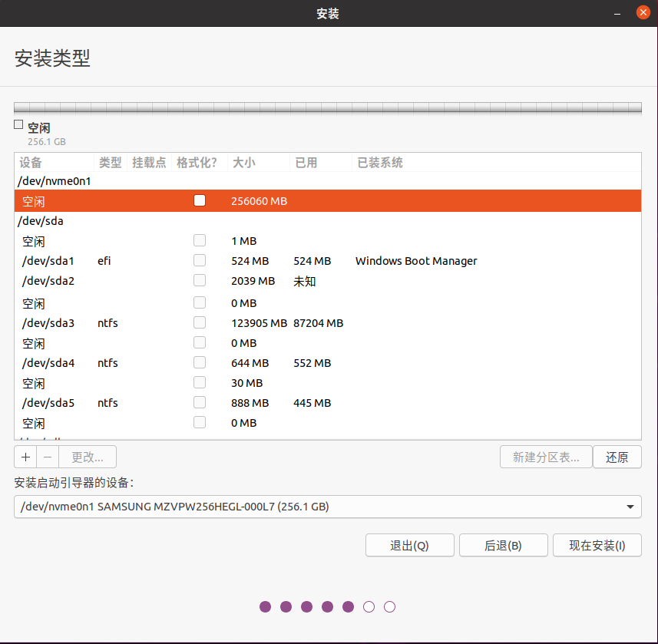Screen dimensions: 658x644
Task: Click the first filled progress dot
Action: (x=265, y=606)
